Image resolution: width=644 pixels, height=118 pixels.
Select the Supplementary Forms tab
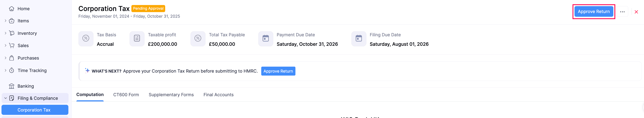171,95
